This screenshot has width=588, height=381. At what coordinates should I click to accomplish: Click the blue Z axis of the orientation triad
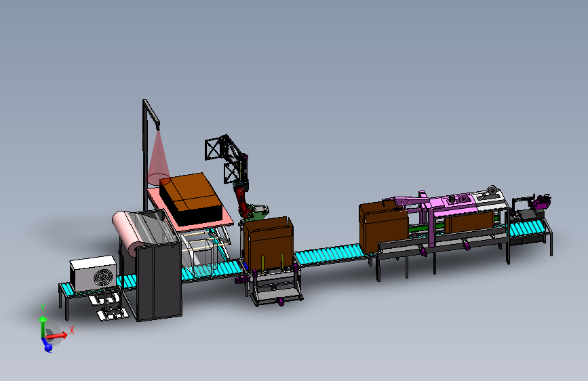pos(47,345)
